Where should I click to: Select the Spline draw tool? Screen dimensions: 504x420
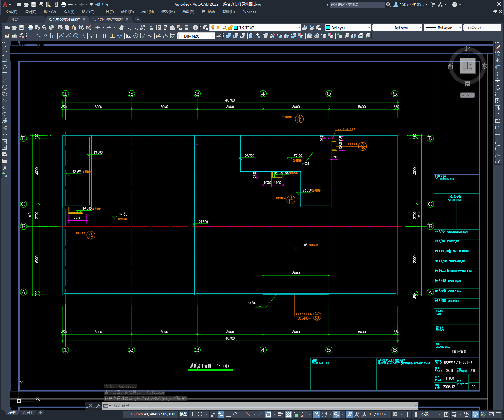[x=5, y=101]
